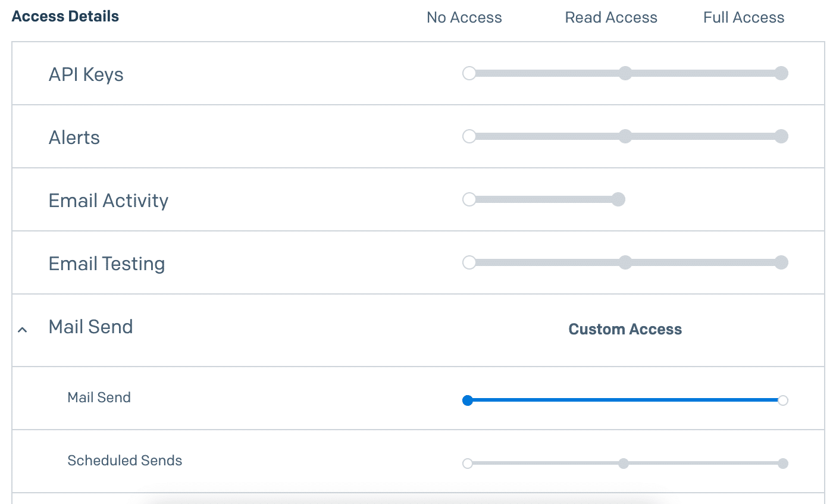Screen dimensions: 833x504
Task: Click the chevron beside Mail Send
Action: [22, 329]
